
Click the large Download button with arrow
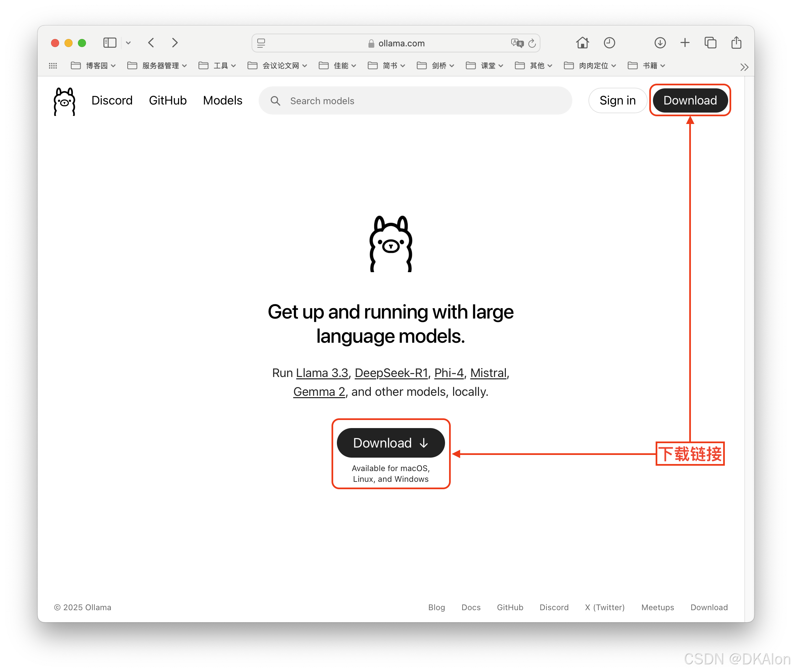[x=391, y=443]
